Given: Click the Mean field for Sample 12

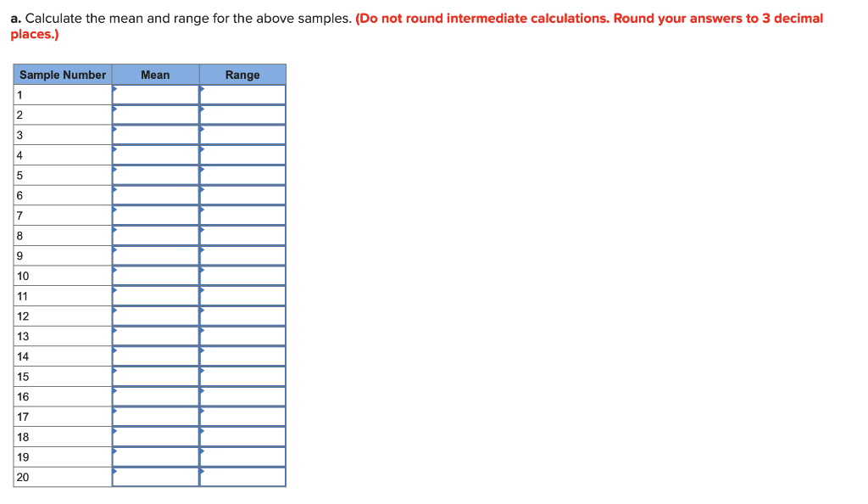Looking at the screenshot, I should [155, 316].
